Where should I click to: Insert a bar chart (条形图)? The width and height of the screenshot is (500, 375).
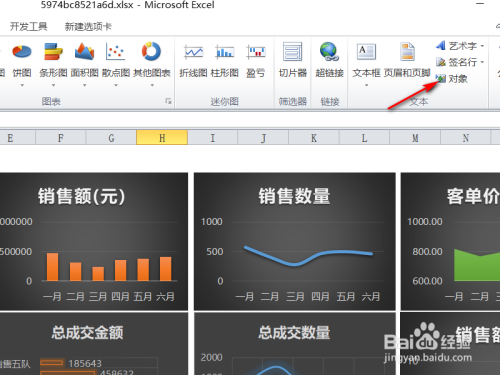[x=53, y=59]
